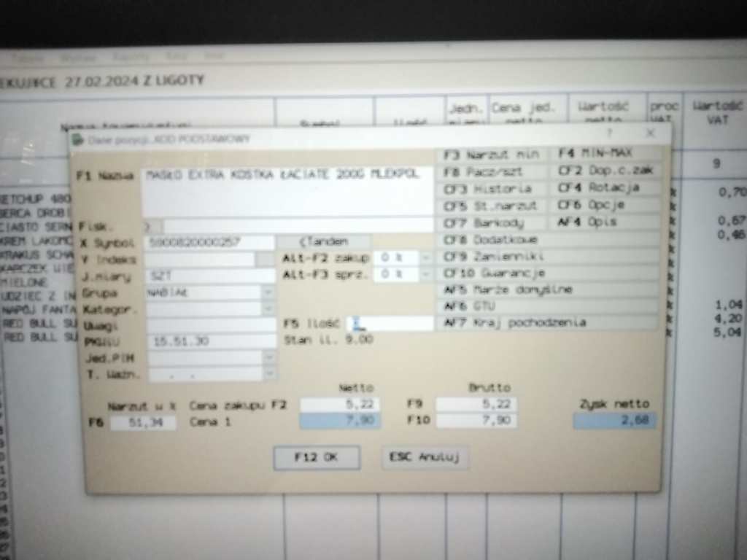Expand the Kategor. dropdown
The width and height of the screenshot is (747, 560).
pyautogui.click(x=269, y=309)
